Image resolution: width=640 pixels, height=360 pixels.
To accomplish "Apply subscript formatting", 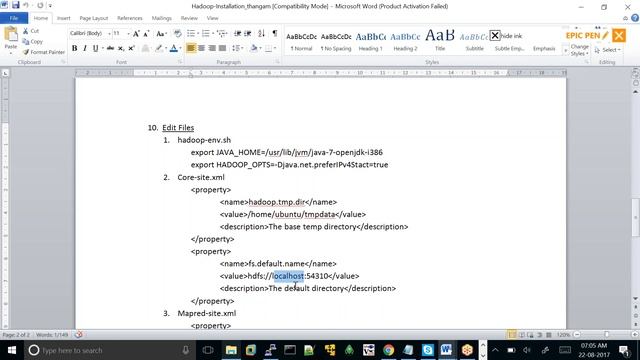I will [121, 48].
